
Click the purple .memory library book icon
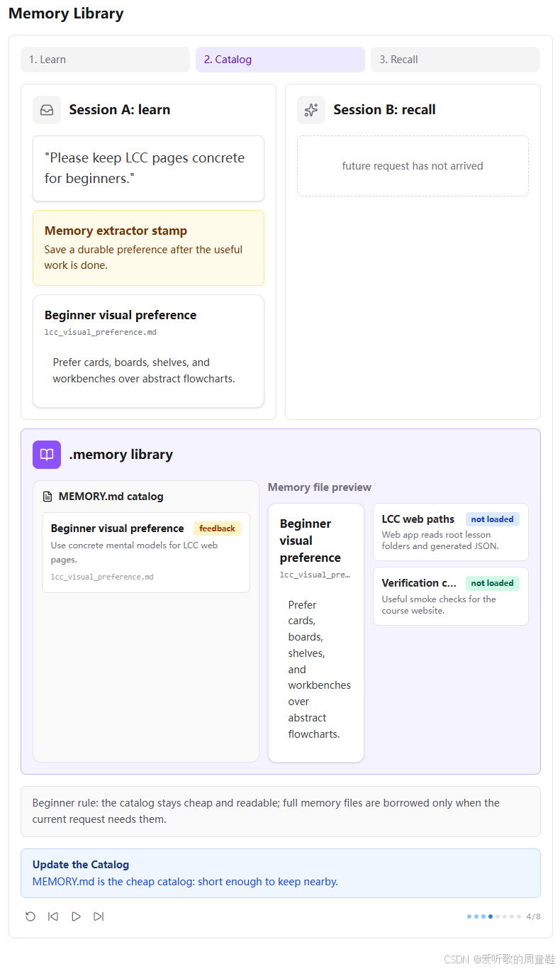coord(47,455)
